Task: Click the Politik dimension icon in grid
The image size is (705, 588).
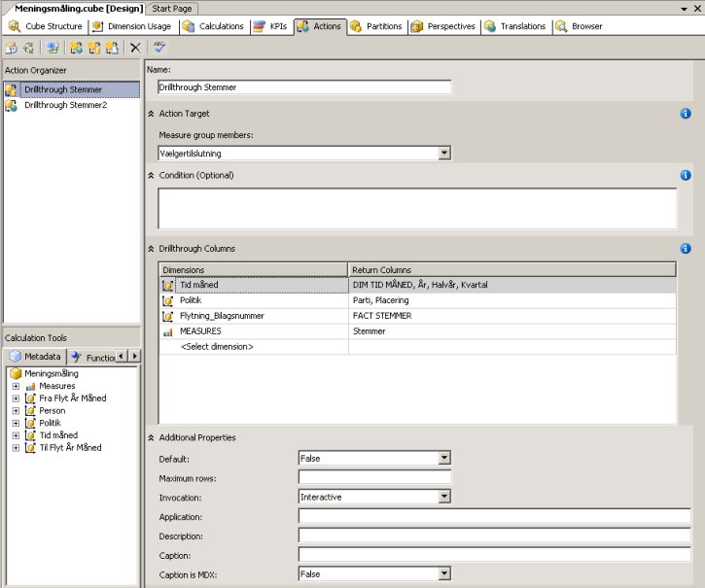Action: click(167, 300)
